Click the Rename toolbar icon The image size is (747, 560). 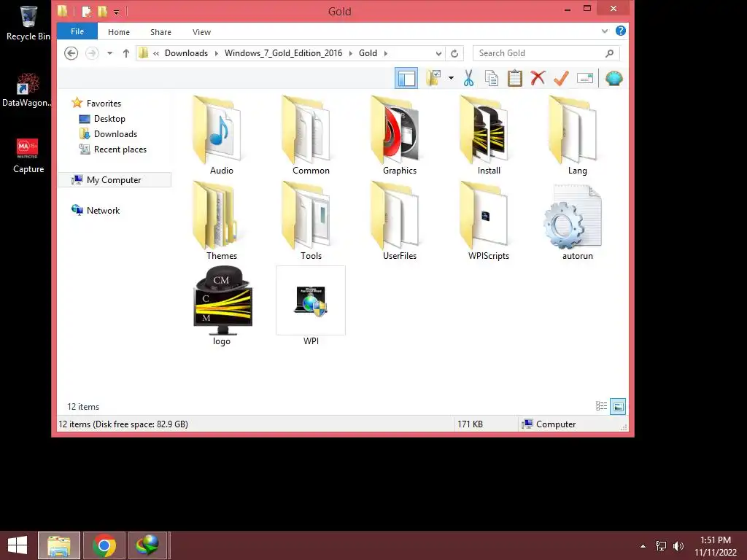(584, 78)
